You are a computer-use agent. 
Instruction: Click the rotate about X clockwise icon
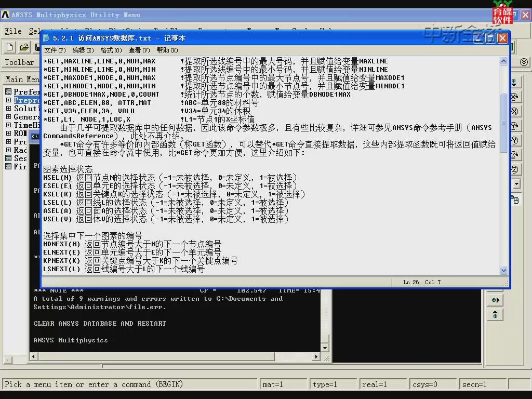515,97
